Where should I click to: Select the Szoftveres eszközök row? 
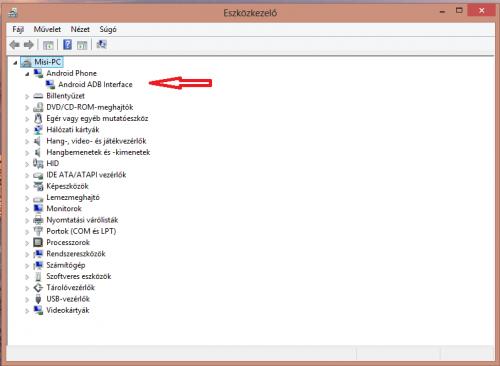[x=79, y=277]
